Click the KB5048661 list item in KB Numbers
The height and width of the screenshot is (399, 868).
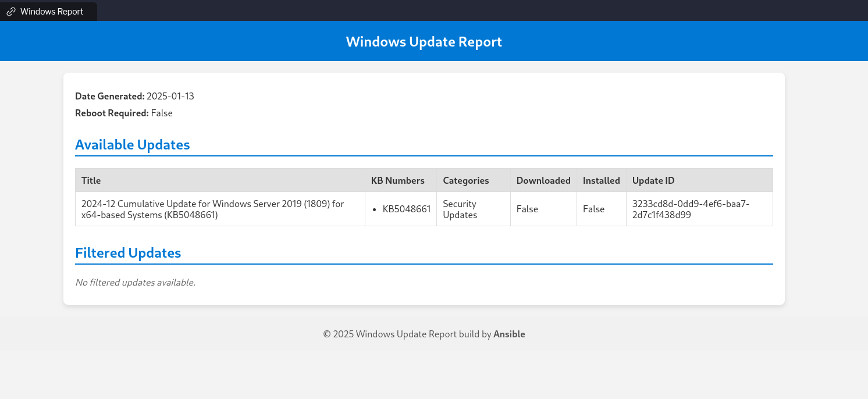pos(407,209)
